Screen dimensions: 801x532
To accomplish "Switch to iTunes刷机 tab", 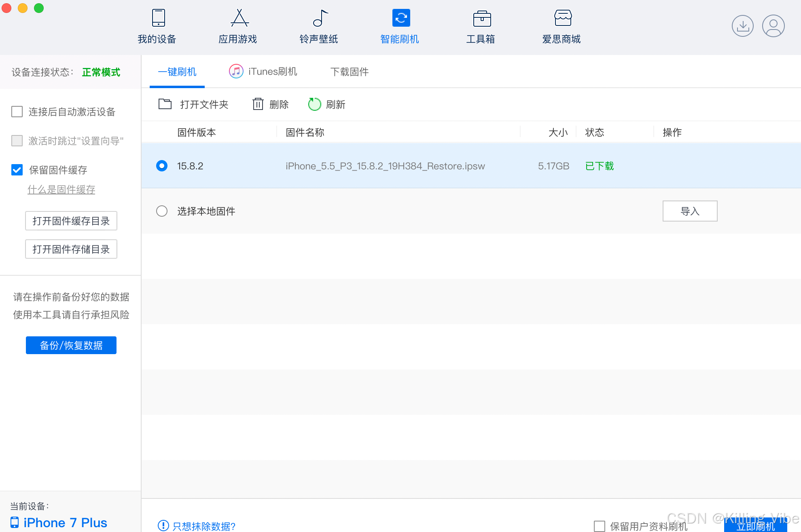I will click(263, 72).
